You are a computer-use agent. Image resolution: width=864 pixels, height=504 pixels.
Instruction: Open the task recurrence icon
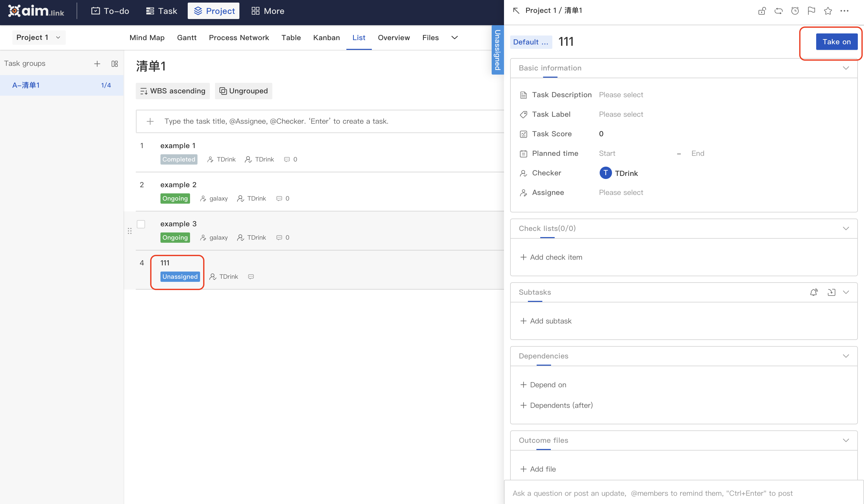[778, 11]
